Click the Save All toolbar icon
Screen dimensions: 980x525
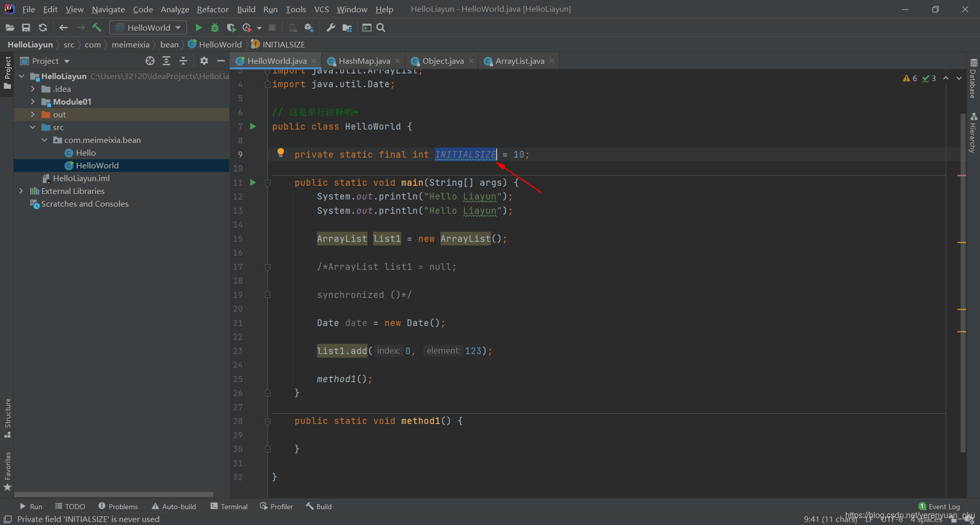26,28
